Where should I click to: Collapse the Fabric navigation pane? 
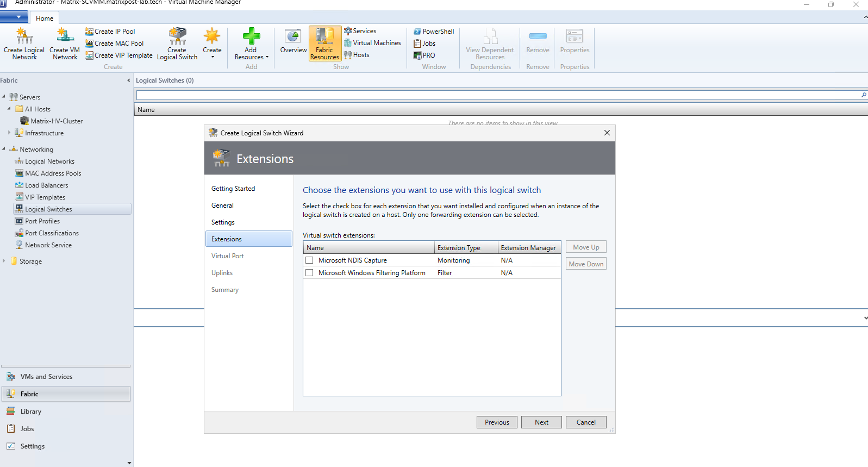129,80
